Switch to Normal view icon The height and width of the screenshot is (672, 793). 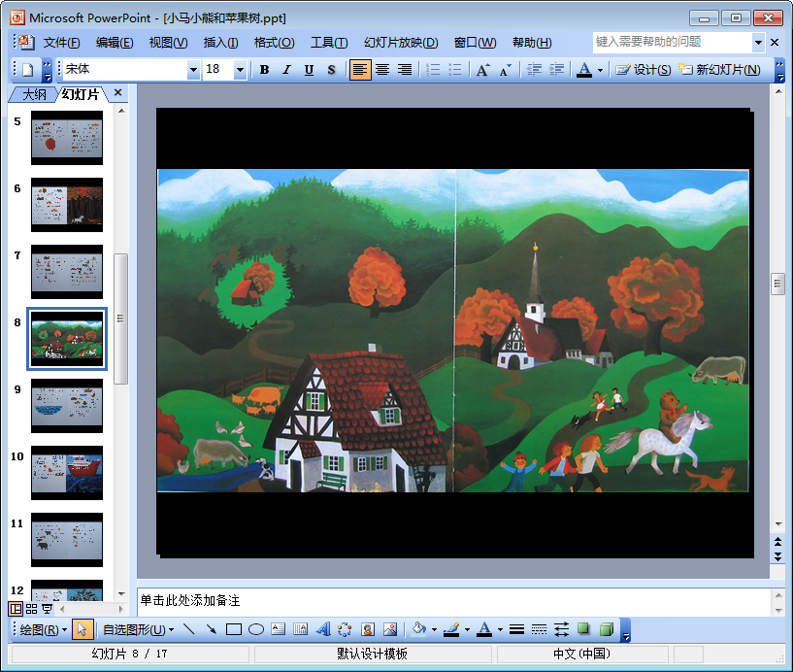point(17,609)
